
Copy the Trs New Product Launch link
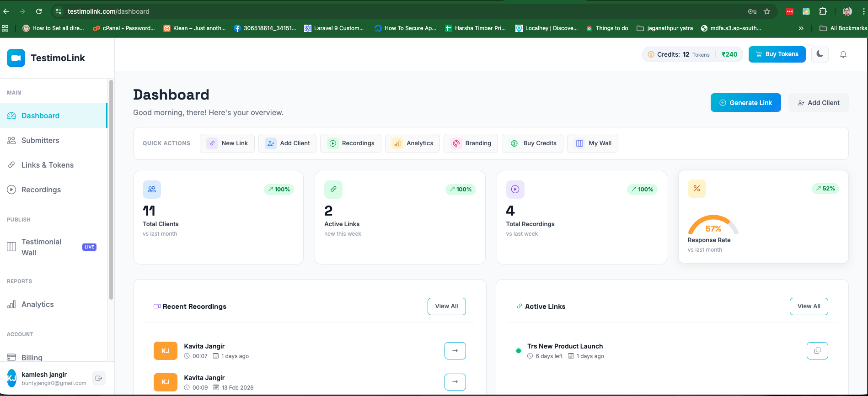tap(817, 351)
